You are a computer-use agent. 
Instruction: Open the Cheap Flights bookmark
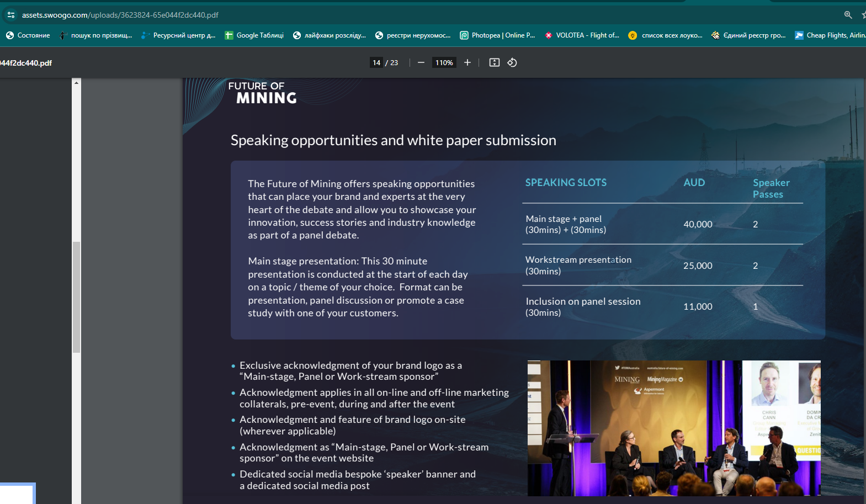coord(830,35)
